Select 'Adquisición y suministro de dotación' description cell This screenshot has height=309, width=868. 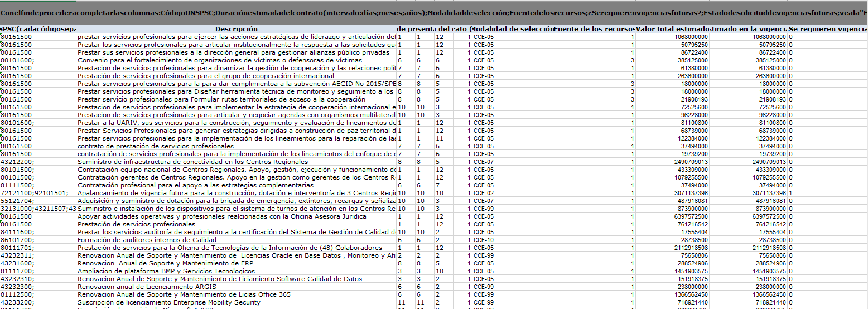tap(237, 200)
